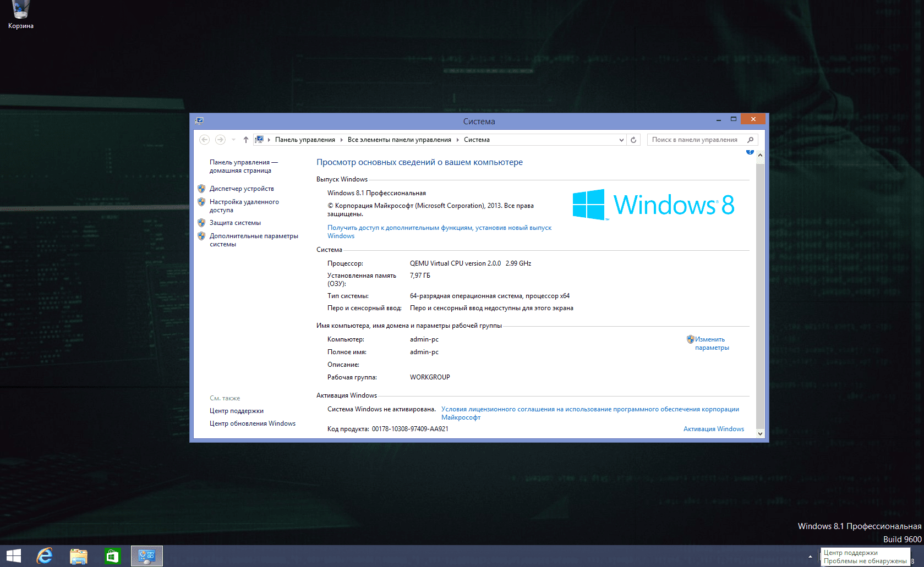Open 'Диспетчер устройств' link

tap(242, 189)
